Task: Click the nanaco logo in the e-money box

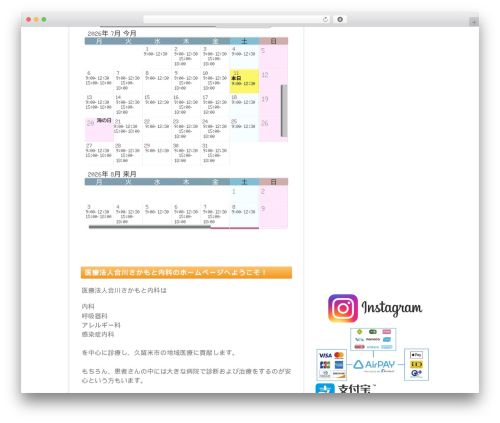Action: 373,339
